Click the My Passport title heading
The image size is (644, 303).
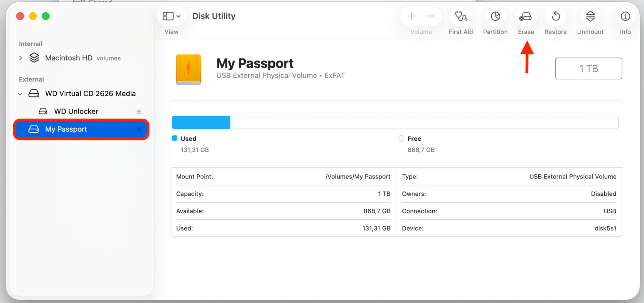[x=255, y=63]
